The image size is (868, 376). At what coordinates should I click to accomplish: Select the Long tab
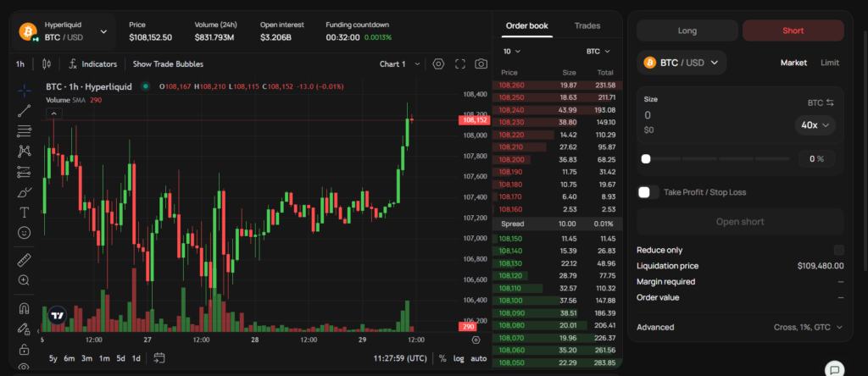tap(687, 31)
